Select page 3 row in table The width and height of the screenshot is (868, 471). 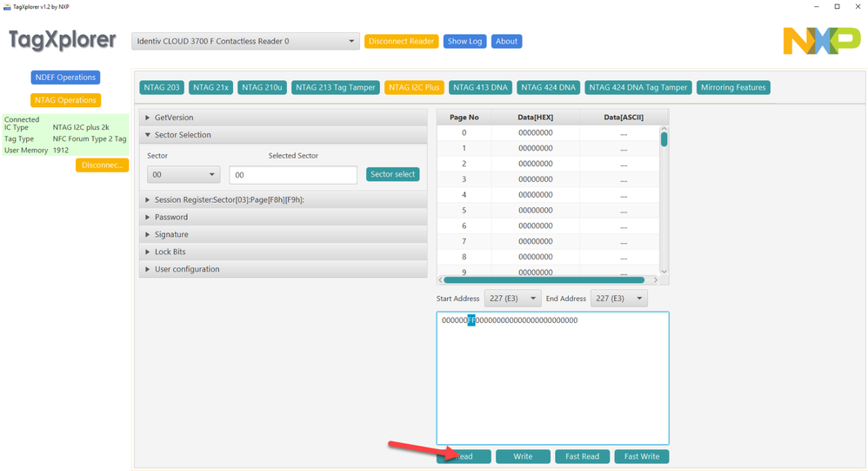[548, 179]
